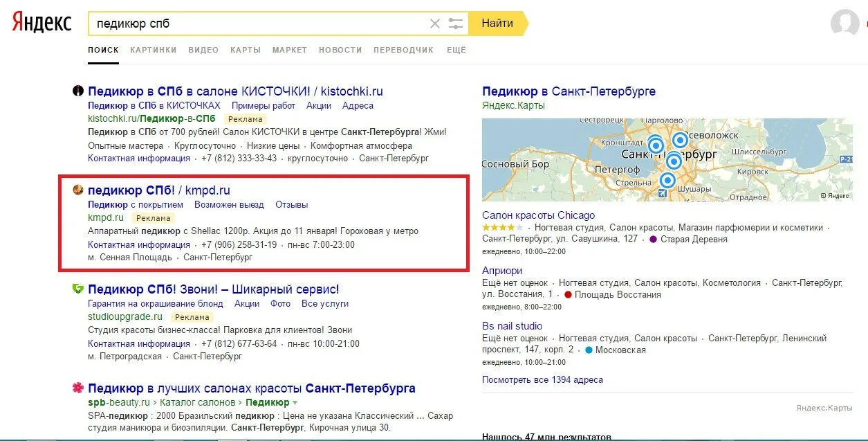868x441 pixels.
Task: Open Педикюр в Санкт-Петербурге map heading
Action: pos(569,91)
